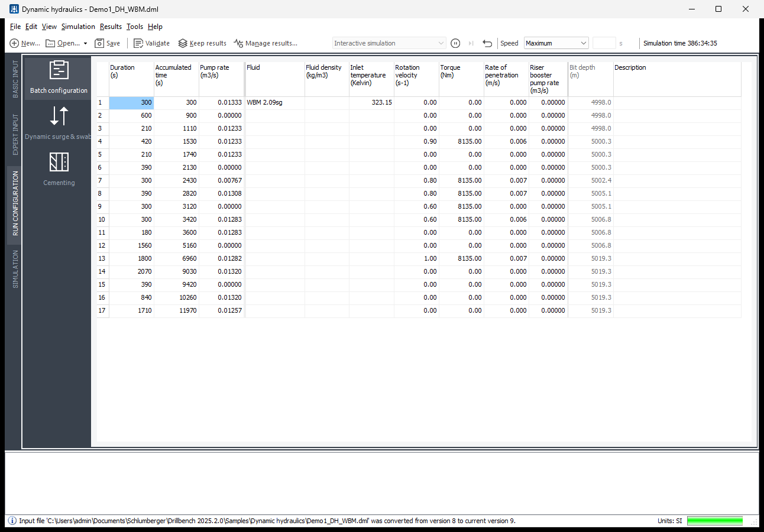Click the Inlet temperature value 323.15
The image size is (764, 532).
tap(371, 102)
